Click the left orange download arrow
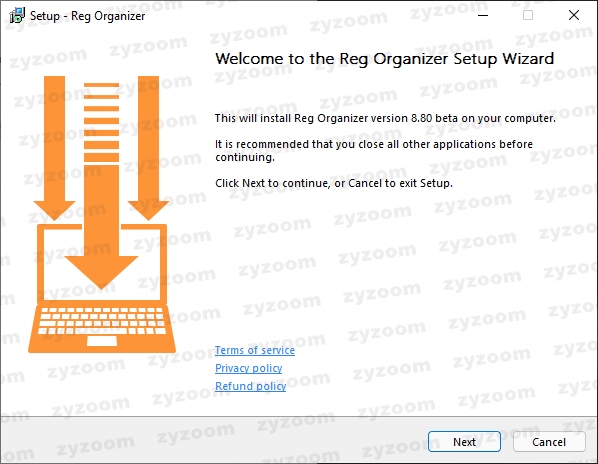Screen dimensions: 598x464 point(54,148)
